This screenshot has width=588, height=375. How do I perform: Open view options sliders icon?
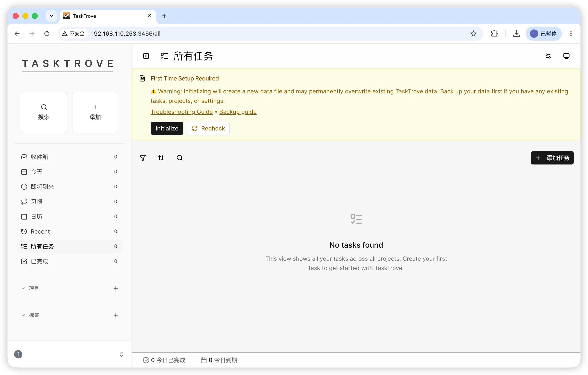548,56
